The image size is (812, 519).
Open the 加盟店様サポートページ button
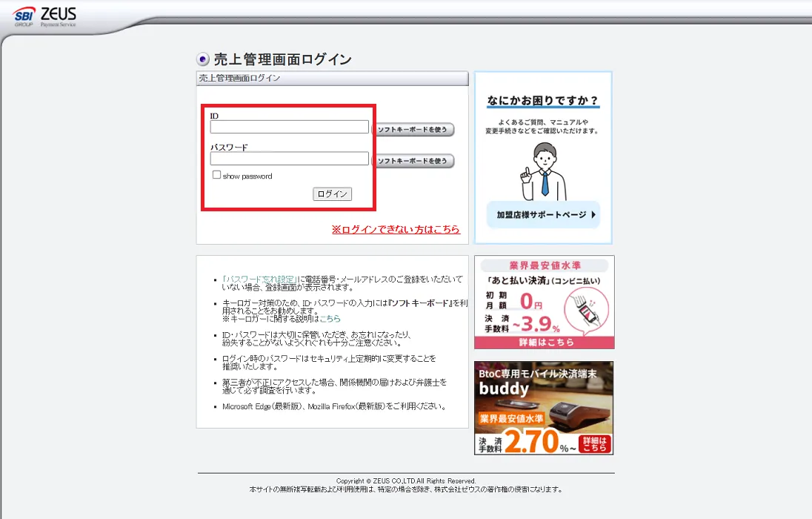coord(543,215)
